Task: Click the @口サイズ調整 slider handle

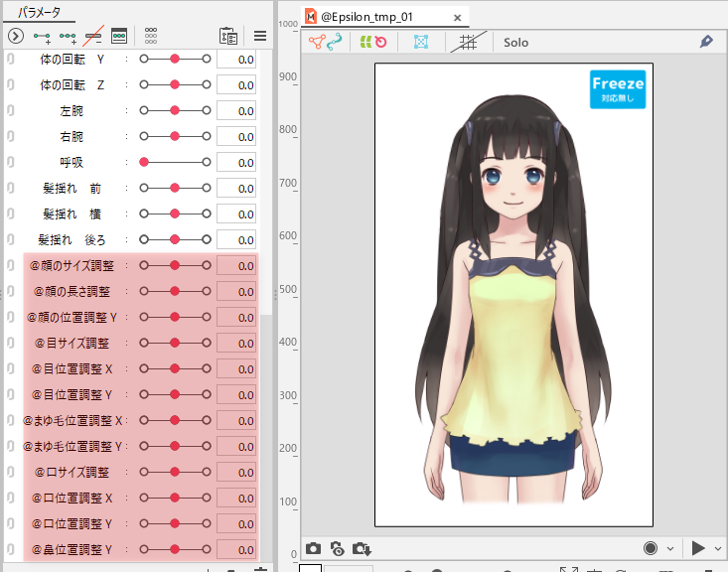Action: (x=175, y=472)
